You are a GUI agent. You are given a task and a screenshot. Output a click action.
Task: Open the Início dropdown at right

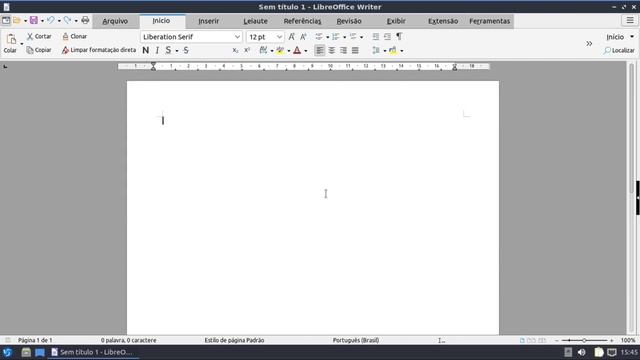(620, 37)
